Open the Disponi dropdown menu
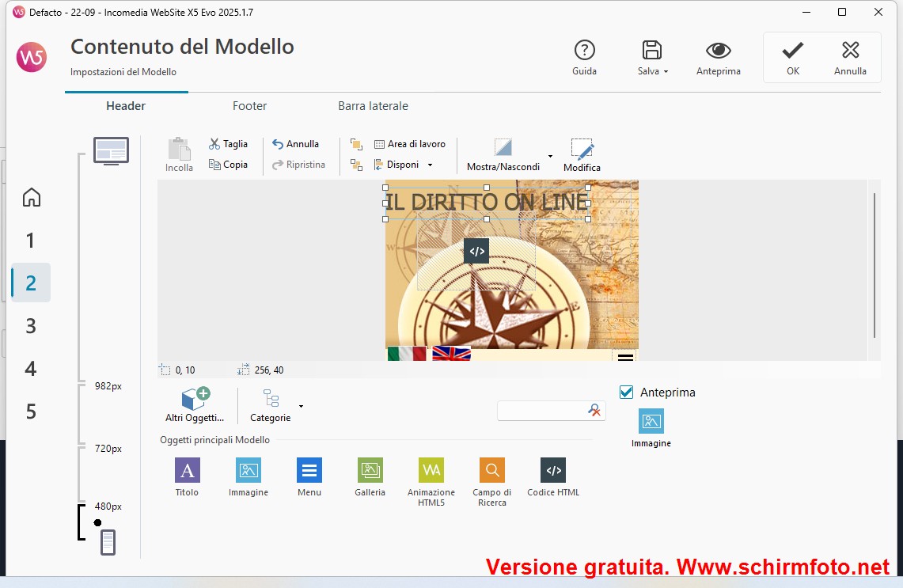The width and height of the screenshot is (903, 588). 430,165
